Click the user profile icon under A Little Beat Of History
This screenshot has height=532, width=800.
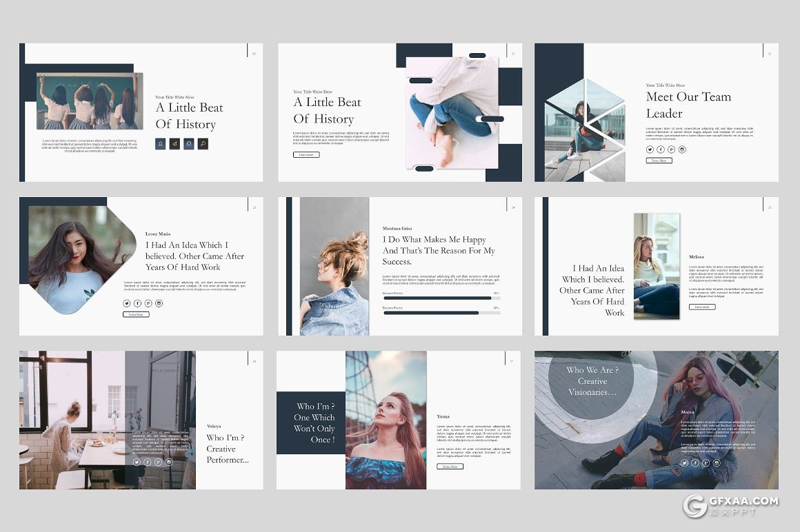click(161, 144)
